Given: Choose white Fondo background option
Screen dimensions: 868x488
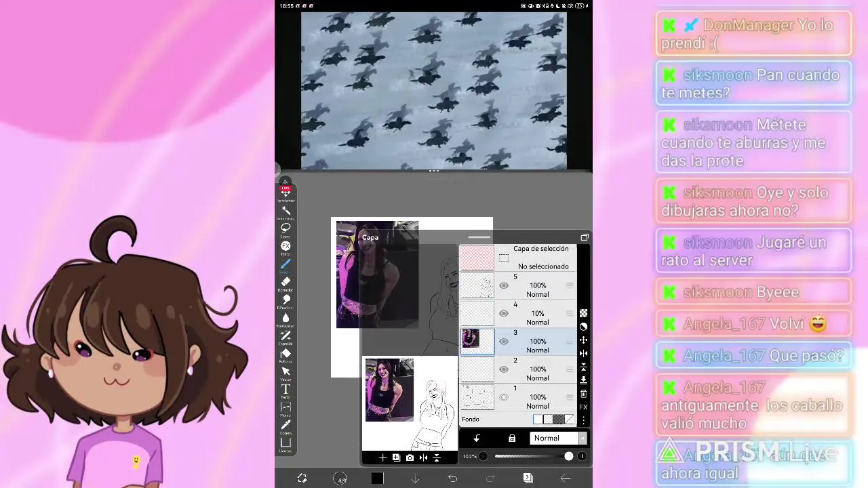Looking at the screenshot, I should tap(538, 420).
